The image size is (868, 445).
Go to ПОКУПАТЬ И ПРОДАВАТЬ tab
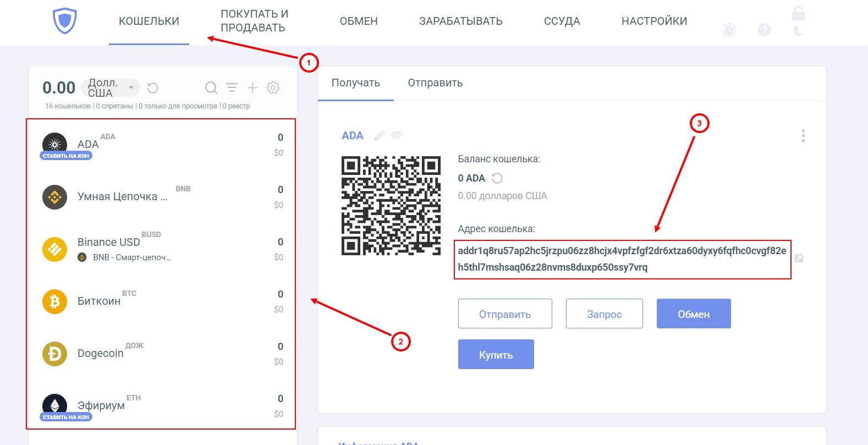[254, 21]
